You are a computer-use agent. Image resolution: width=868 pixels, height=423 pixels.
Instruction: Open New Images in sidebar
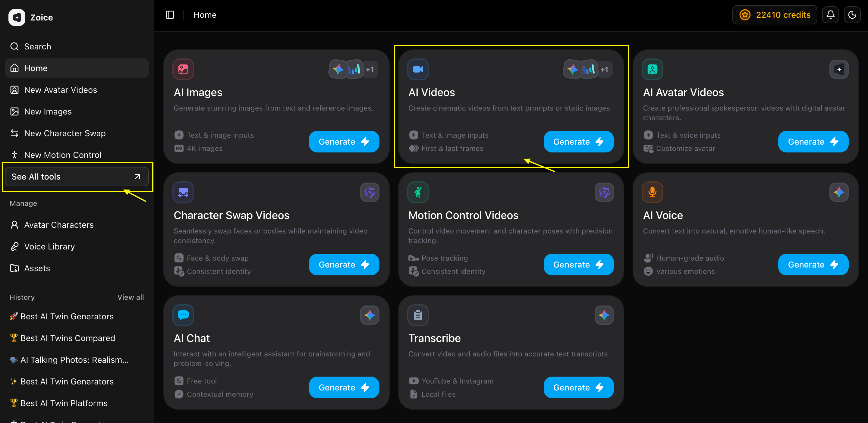[77, 111]
